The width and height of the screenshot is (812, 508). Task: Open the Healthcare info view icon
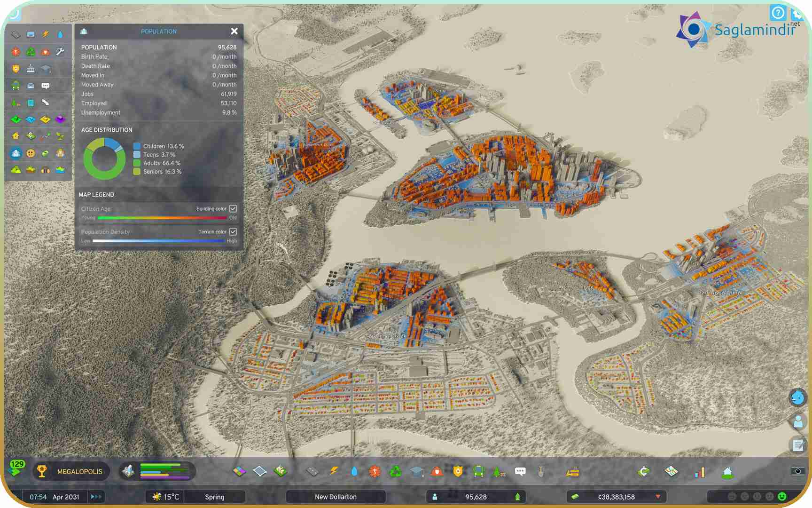pyautogui.click(x=16, y=51)
